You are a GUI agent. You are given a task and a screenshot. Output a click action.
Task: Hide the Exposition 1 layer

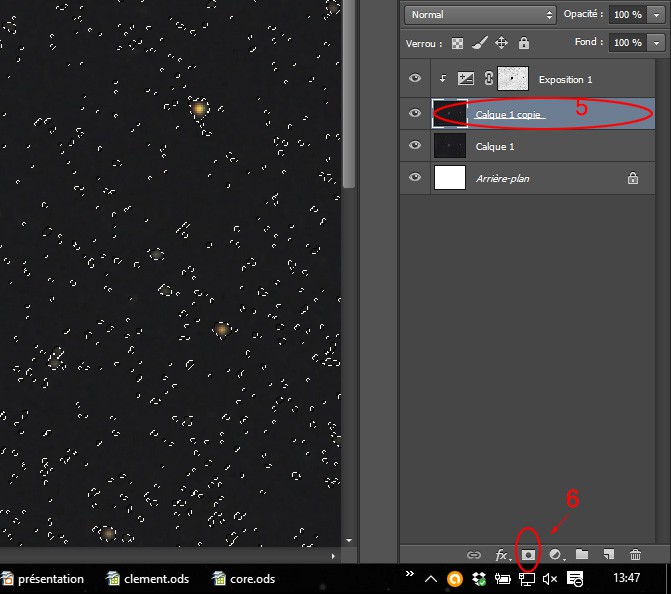pos(415,78)
